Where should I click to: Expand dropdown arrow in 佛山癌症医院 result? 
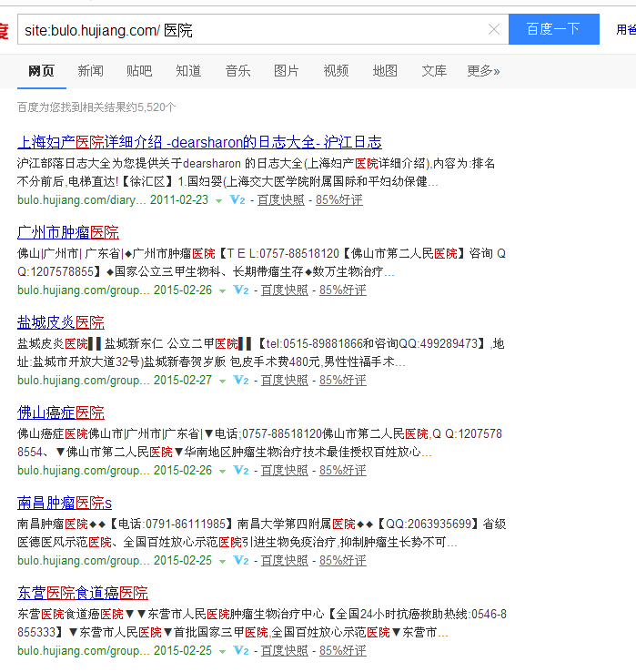pos(222,472)
